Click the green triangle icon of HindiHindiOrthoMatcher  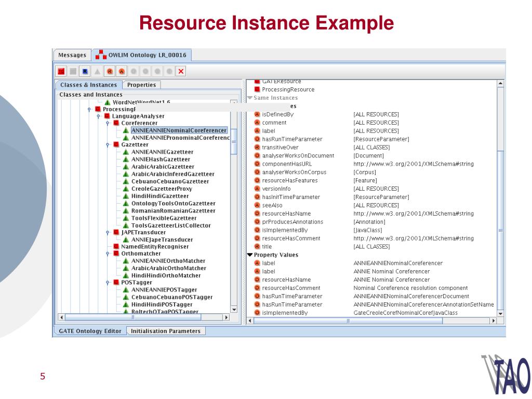126,275
